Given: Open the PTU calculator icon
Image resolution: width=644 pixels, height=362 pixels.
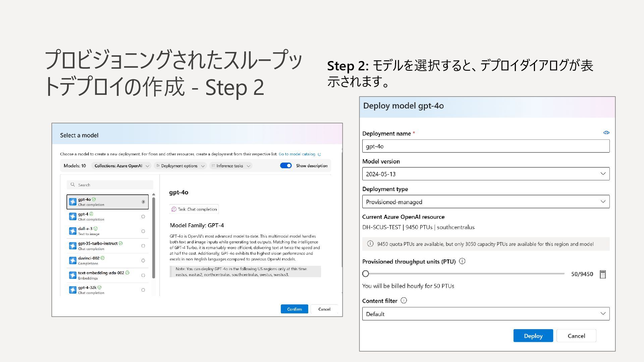Looking at the screenshot, I should point(603,275).
